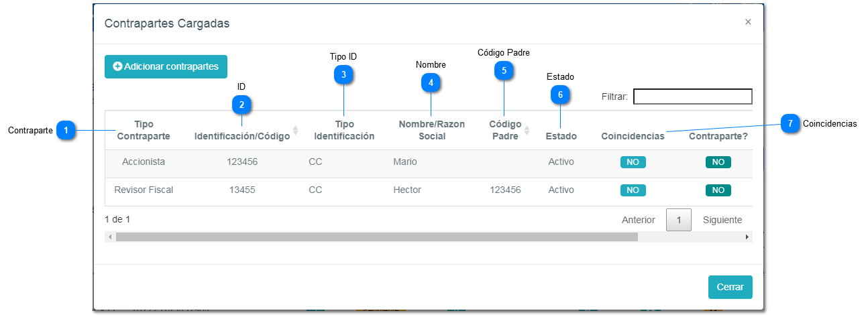Click the horizontal scrollbar thumb
The width and height of the screenshot is (868, 317).
tap(376, 237)
